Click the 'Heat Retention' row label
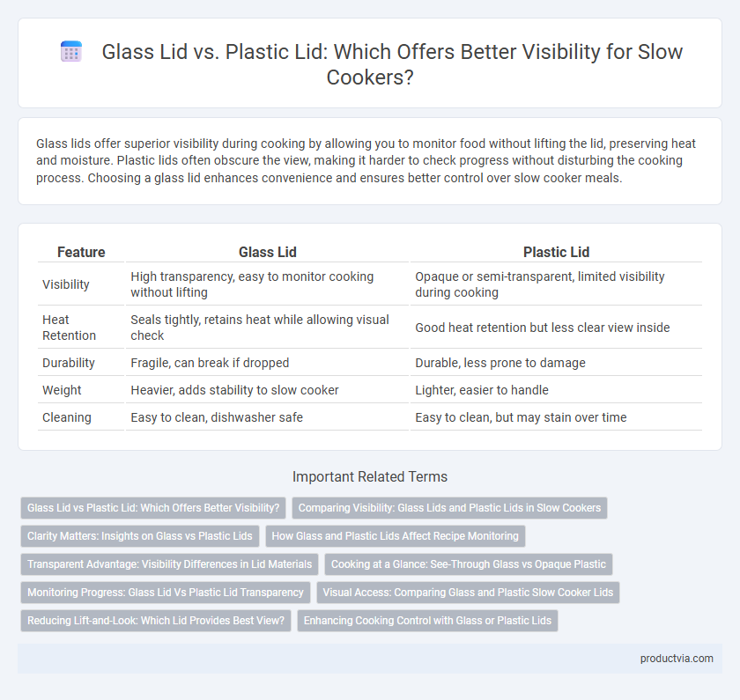740x700 pixels. click(69, 328)
